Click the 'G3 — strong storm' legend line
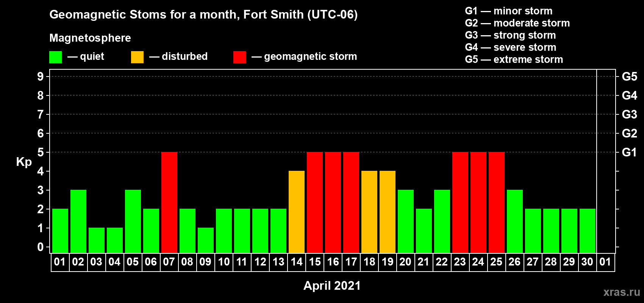 510,35
